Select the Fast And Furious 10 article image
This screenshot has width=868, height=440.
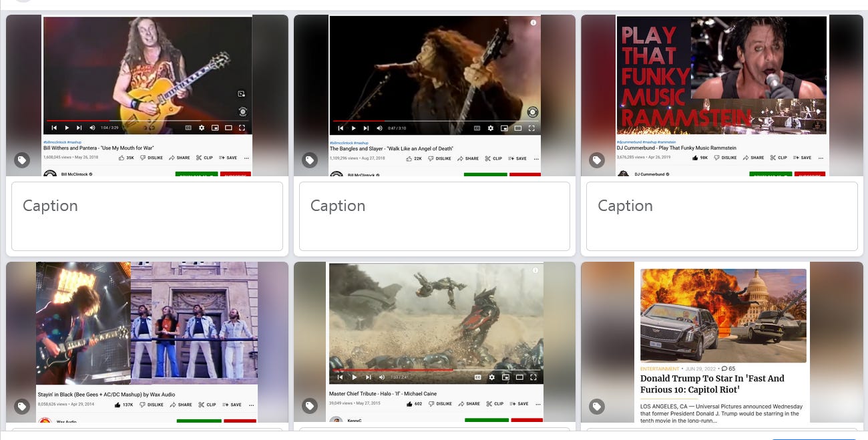click(722, 342)
